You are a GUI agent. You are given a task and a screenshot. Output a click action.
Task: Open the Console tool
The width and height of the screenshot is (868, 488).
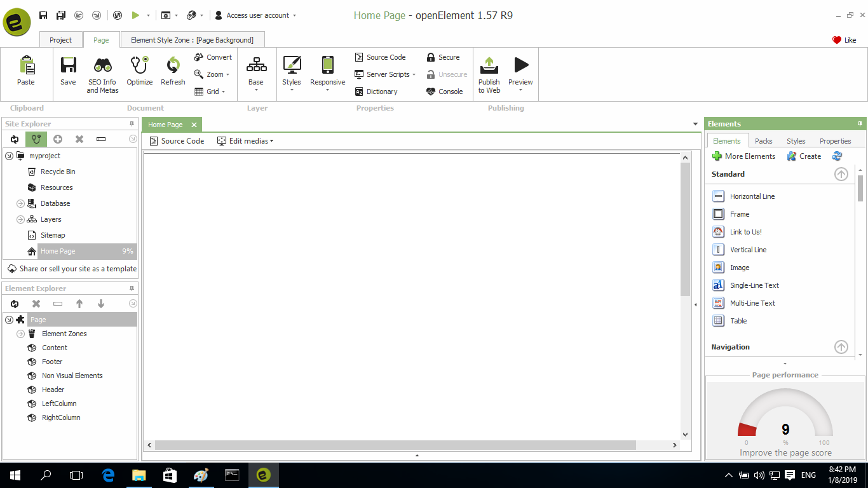coord(444,91)
